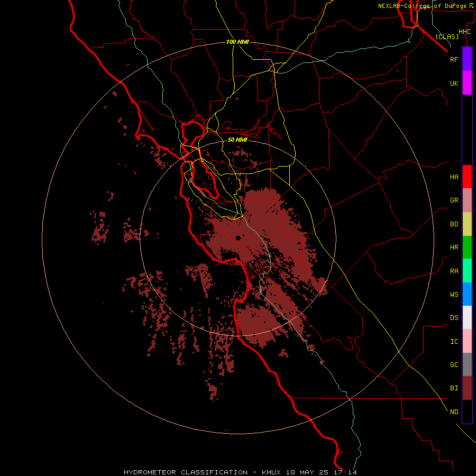Click the WS blue legend swatch

point(467,294)
